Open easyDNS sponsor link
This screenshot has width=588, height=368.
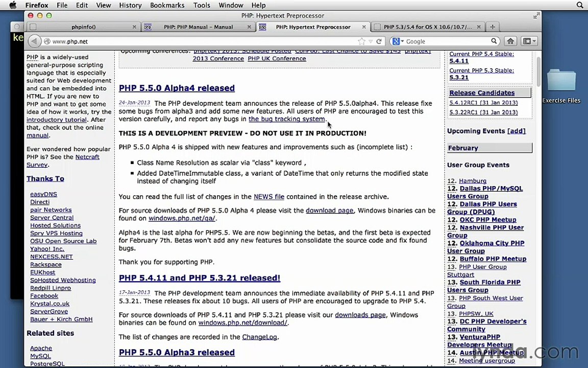point(43,194)
